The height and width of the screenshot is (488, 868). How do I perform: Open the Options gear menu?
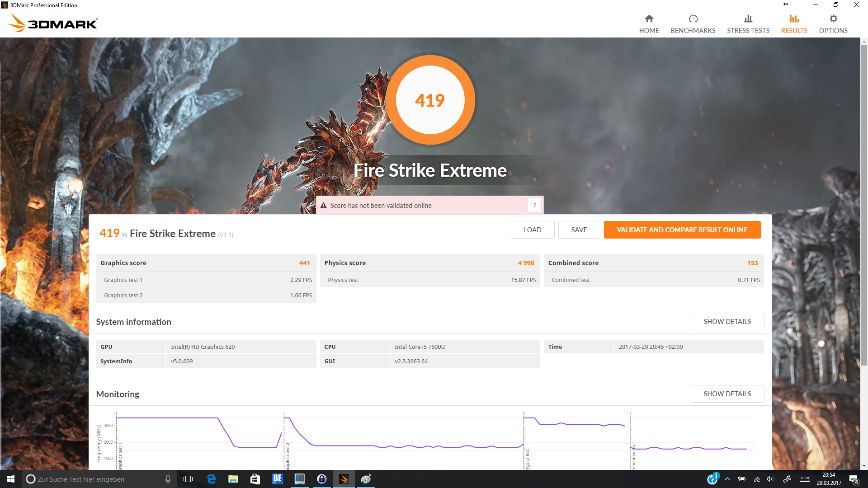[x=833, y=24]
